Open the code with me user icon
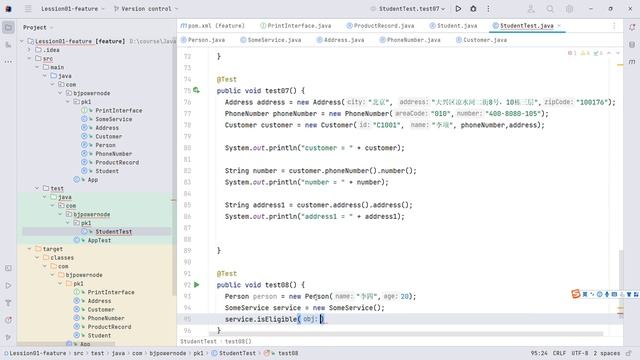 coord(531,9)
